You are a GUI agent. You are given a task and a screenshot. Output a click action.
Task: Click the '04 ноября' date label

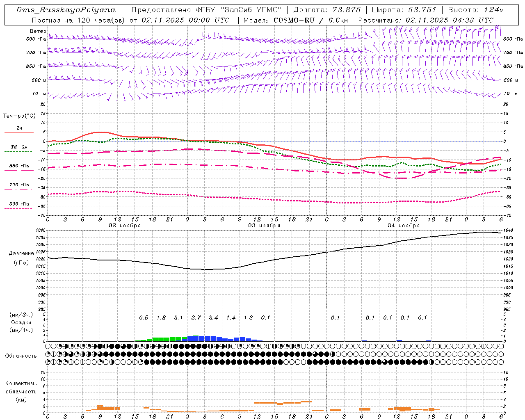coord(404,225)
